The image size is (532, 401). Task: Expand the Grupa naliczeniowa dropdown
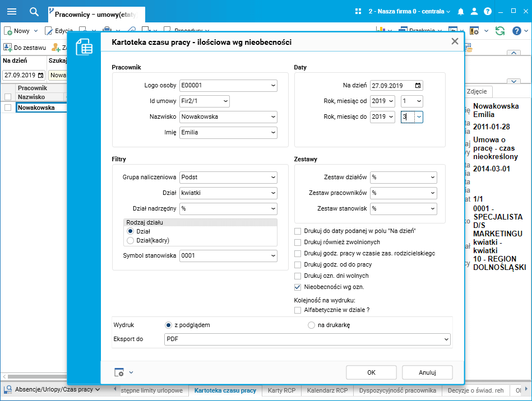(273, 178)
